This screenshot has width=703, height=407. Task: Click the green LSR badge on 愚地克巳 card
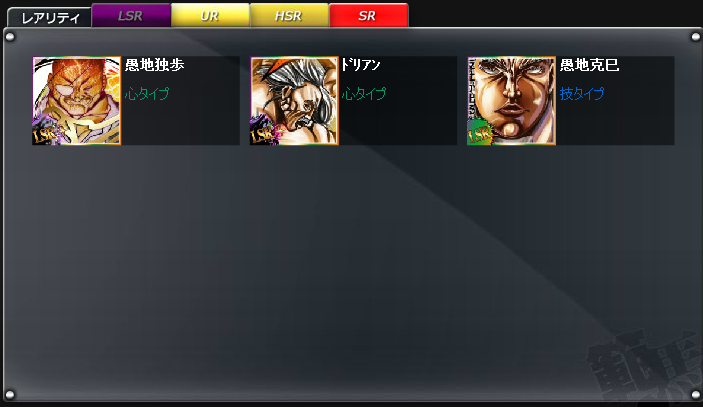coord(479,134)
